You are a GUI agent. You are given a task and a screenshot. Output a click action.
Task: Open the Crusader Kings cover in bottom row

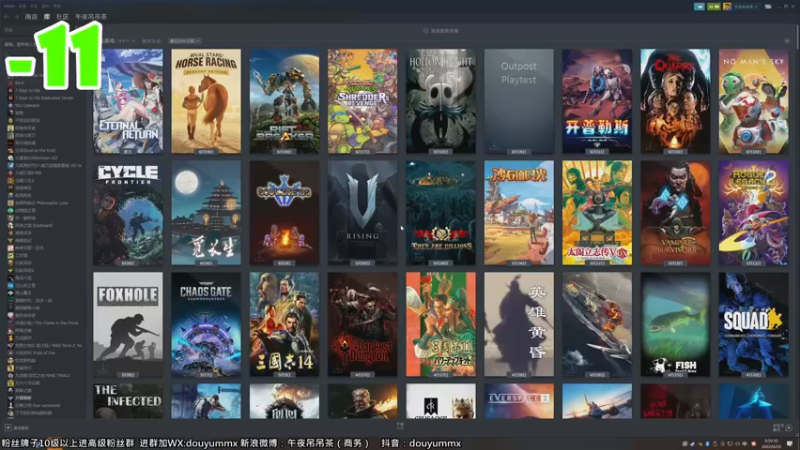(x=441, y=401)
